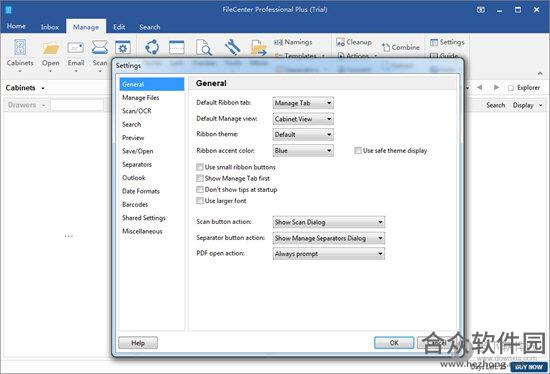Enable Use safe theme display
The width and height of the screenshot is (550, 374).
click(358, 151)
